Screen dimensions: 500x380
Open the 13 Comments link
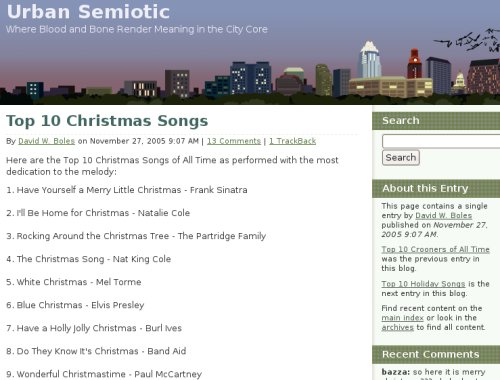coord(234,141)
